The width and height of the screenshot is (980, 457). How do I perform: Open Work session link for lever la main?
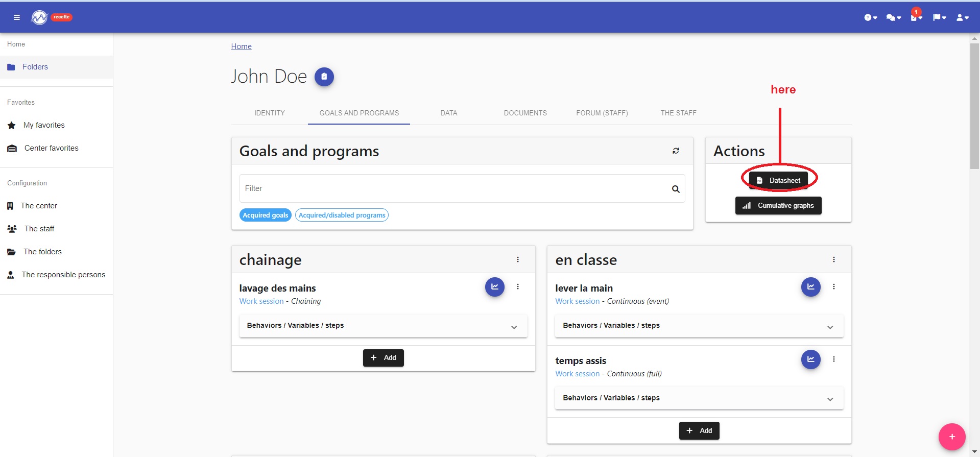tap(578, 301)
